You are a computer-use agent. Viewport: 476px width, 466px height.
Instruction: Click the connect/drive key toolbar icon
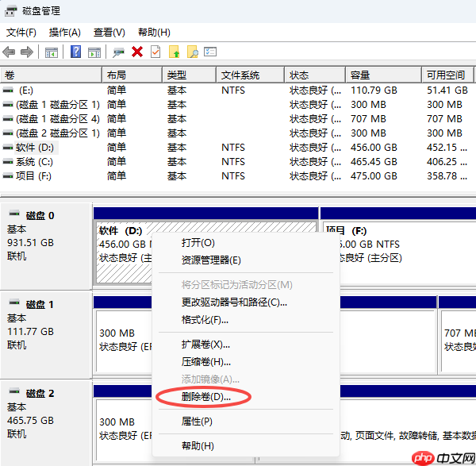point(118,52)
